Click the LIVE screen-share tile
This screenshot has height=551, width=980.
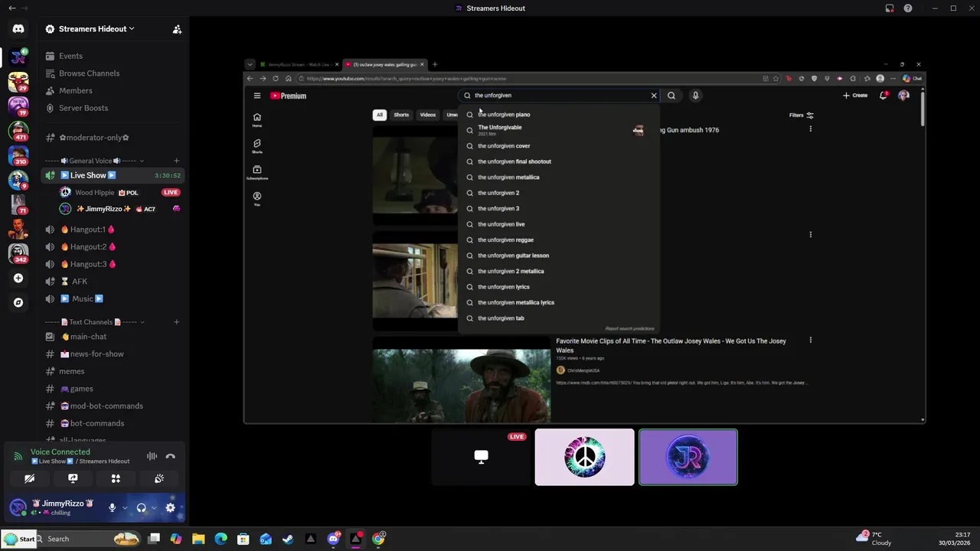481,457
